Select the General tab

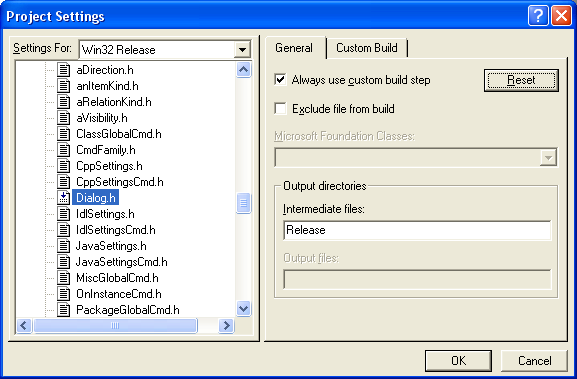coord(294,48)
